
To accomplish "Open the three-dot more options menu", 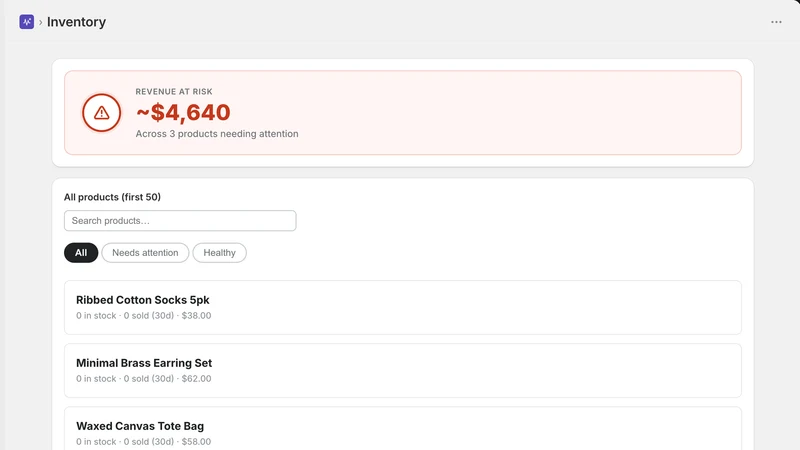I will point(776,22).
